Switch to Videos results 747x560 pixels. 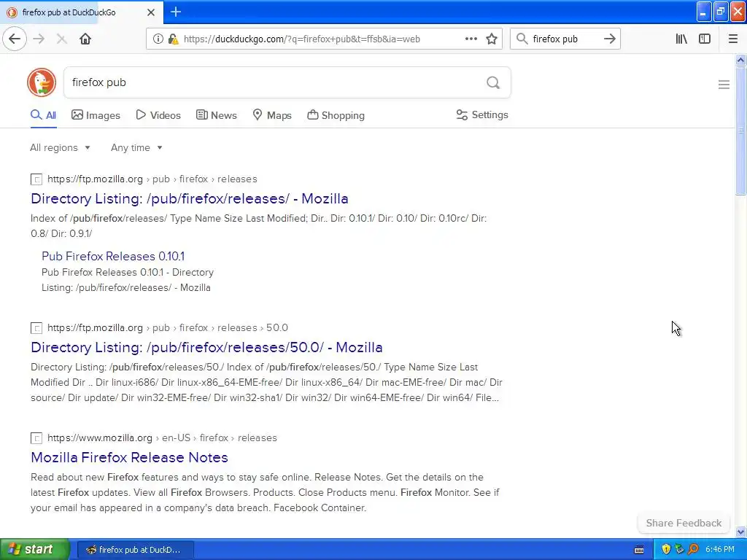click(x=158, y=115)
